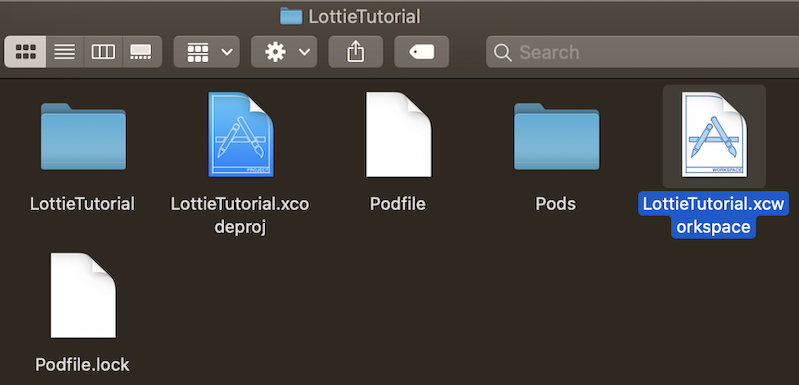The height and width of the screenshot is (385, 799).
Task: Switch to gallery view mode
Action: [142, 51]
